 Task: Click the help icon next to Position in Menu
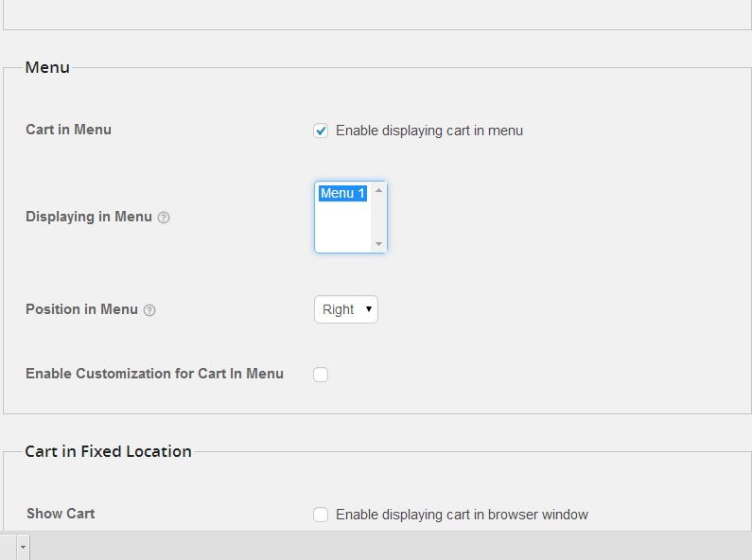point(149,310)
